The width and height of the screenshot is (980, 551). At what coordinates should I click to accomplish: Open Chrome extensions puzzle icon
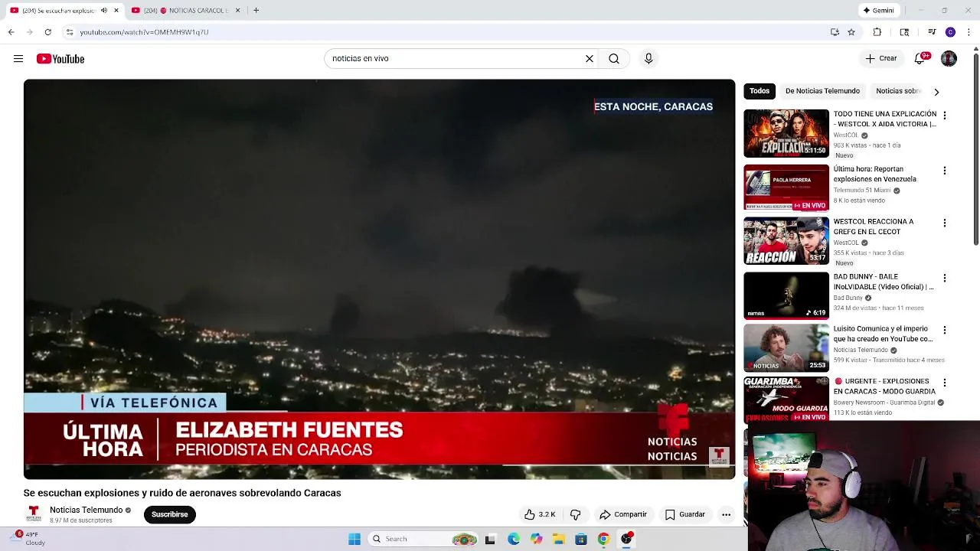877,32
